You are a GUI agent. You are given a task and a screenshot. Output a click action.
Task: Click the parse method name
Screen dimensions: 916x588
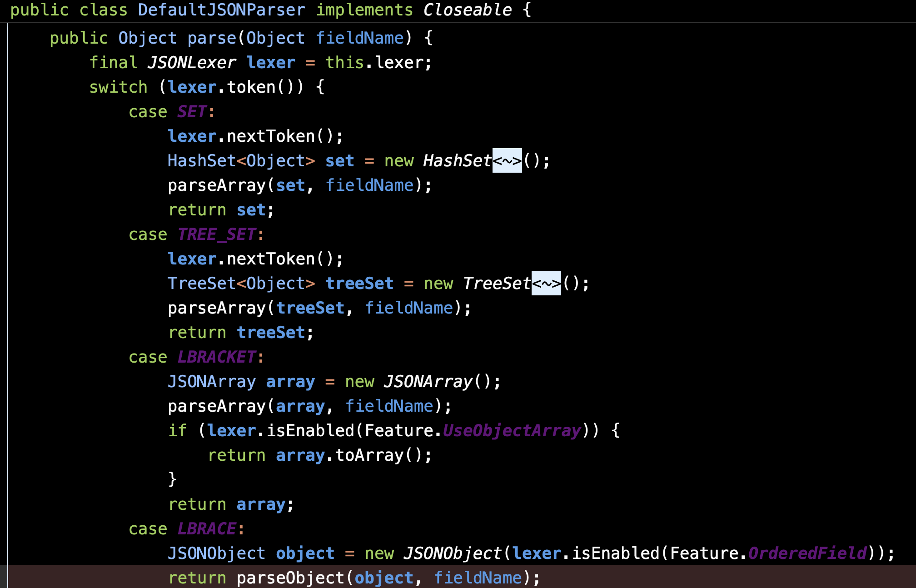pyautogui.click(x=212, y=38)
